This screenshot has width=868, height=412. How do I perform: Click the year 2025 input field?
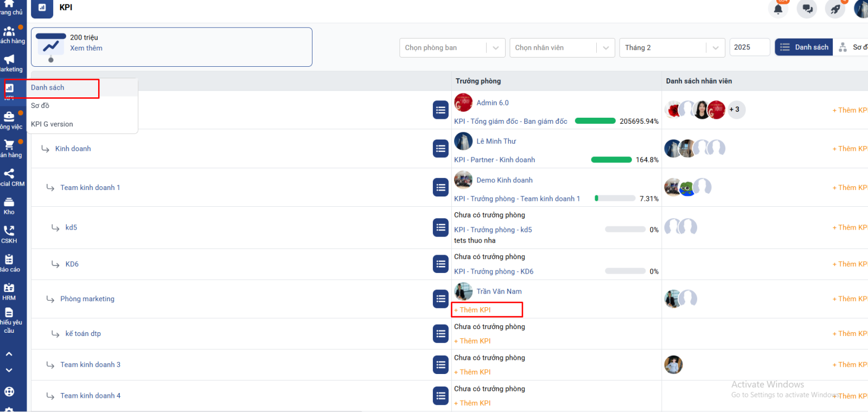click(x=749, y=47)
